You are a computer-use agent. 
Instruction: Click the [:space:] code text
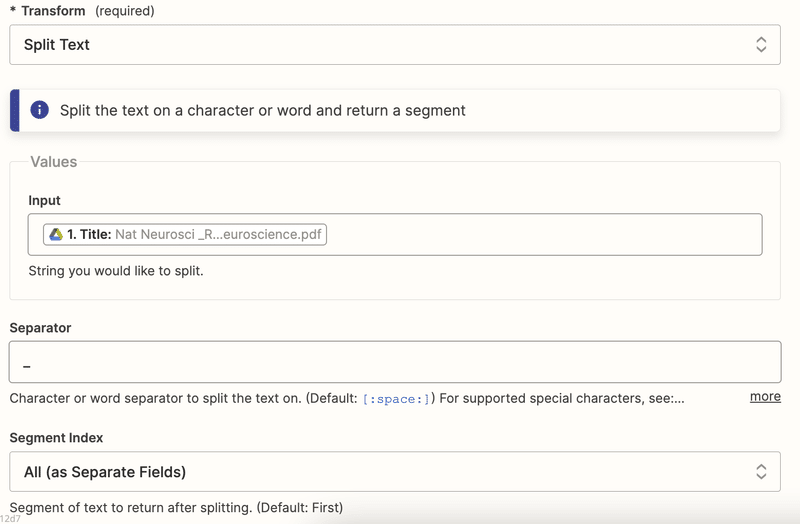[396, 399]
